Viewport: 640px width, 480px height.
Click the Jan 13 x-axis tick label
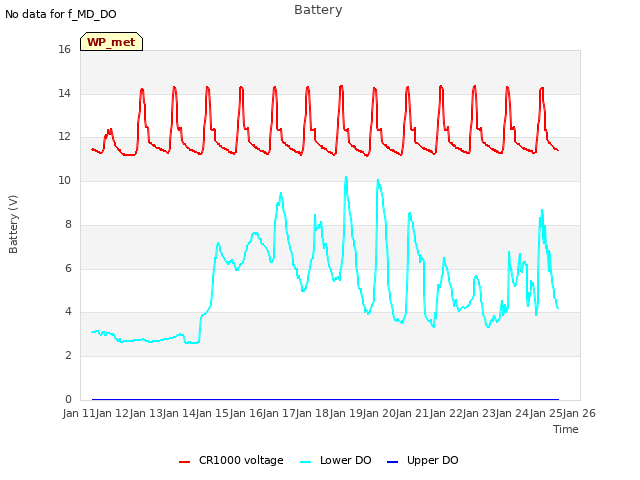point(145,413)
